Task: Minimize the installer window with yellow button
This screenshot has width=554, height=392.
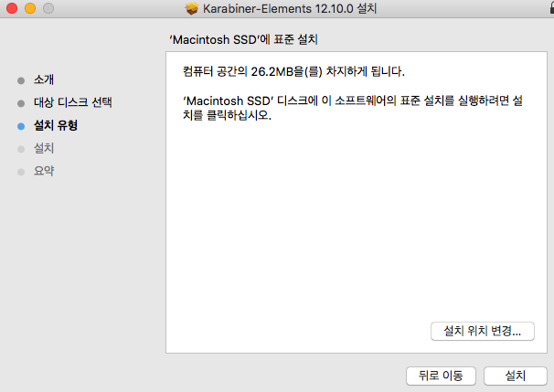Action: tap(30, 8)
